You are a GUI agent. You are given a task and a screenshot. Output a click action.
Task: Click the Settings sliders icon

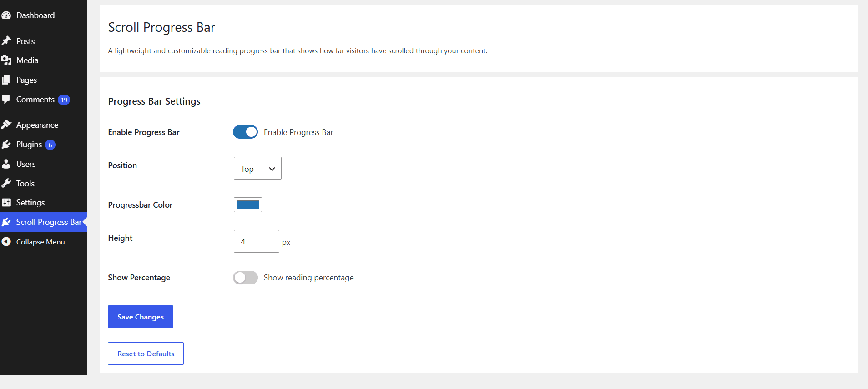[x=6, y=203]
